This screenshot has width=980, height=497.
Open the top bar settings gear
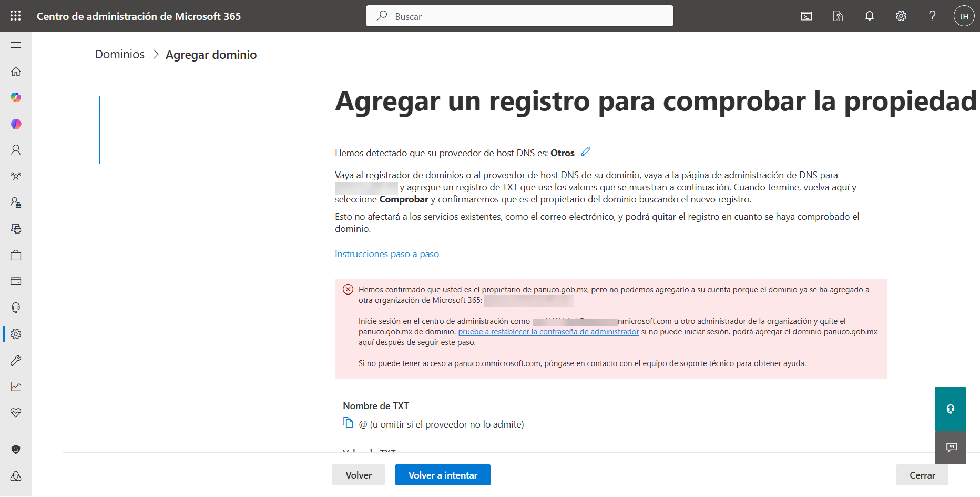click(901, 16)
